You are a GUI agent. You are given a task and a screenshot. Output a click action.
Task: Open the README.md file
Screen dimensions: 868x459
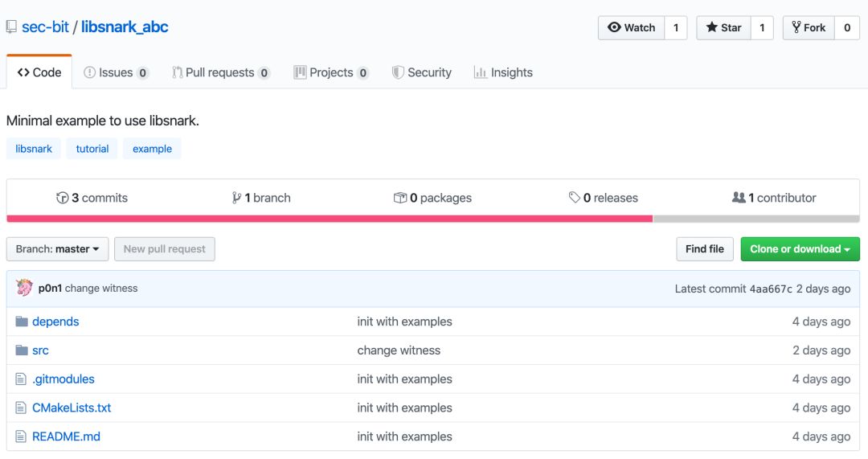tap(66, 436)
